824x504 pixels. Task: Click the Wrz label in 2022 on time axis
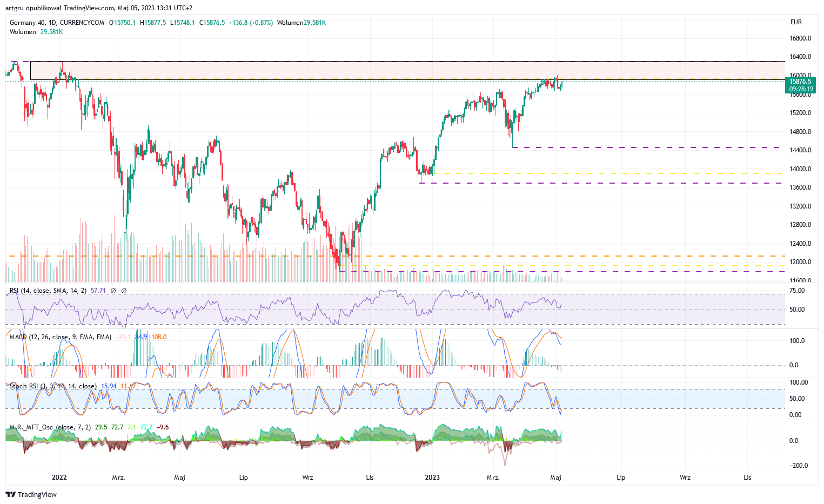[307, 478]
